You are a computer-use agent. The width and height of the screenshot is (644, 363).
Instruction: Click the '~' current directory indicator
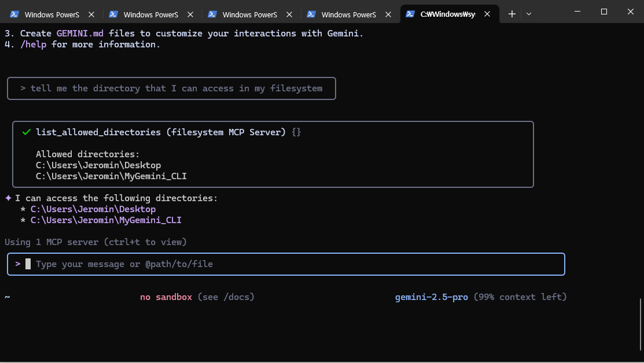[x=8, y=297]
